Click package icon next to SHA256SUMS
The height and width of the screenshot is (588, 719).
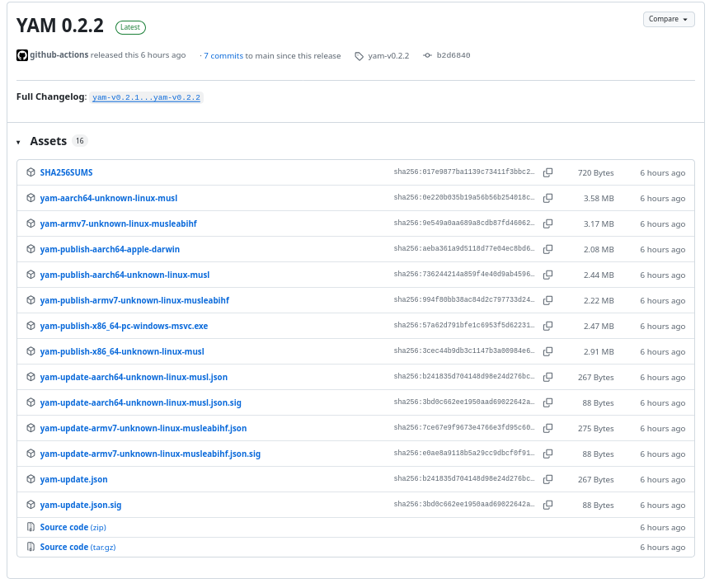pos(31,172)
